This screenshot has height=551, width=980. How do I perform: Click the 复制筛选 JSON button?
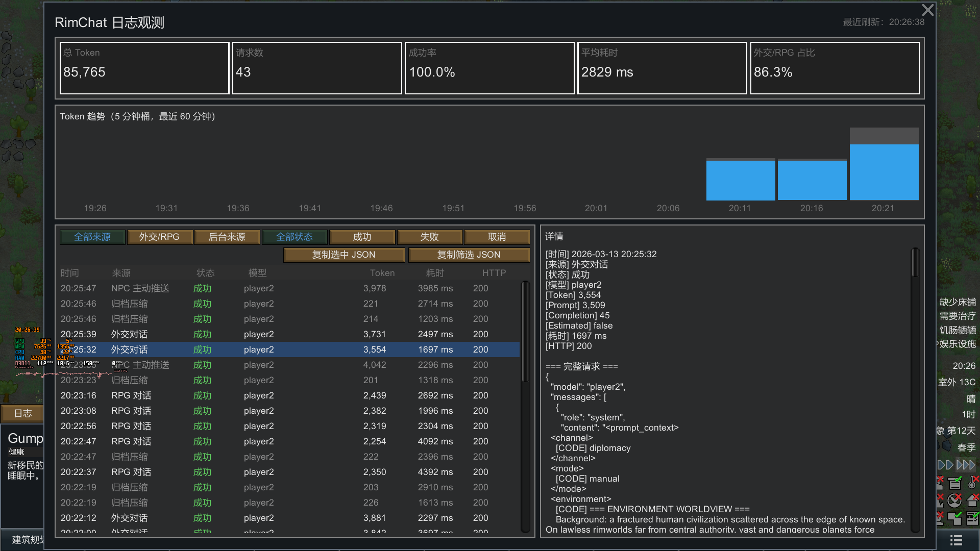pos(469,255)
